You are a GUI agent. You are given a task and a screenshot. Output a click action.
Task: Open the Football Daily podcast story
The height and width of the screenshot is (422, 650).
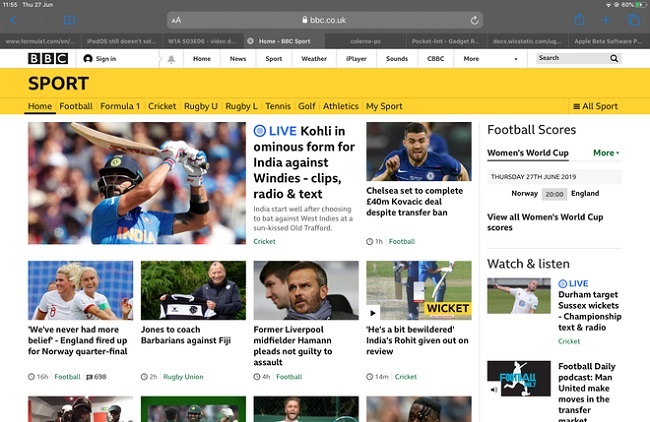(x=587, y=392)
